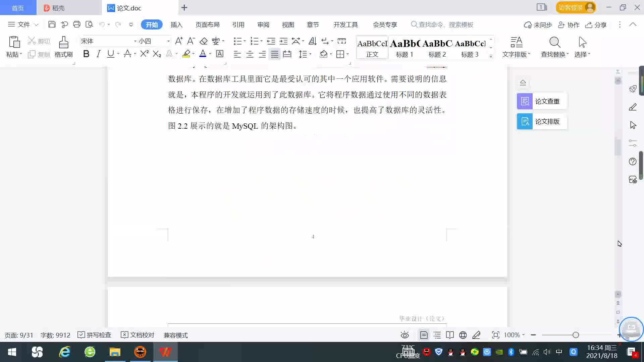
Task: Click the 论文排版 button
Action: (x=541, y=121)
